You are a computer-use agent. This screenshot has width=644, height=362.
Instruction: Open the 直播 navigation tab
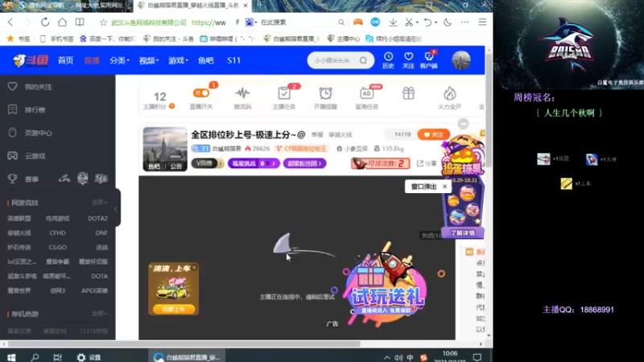pyautogui.click(x=92, y=60)
